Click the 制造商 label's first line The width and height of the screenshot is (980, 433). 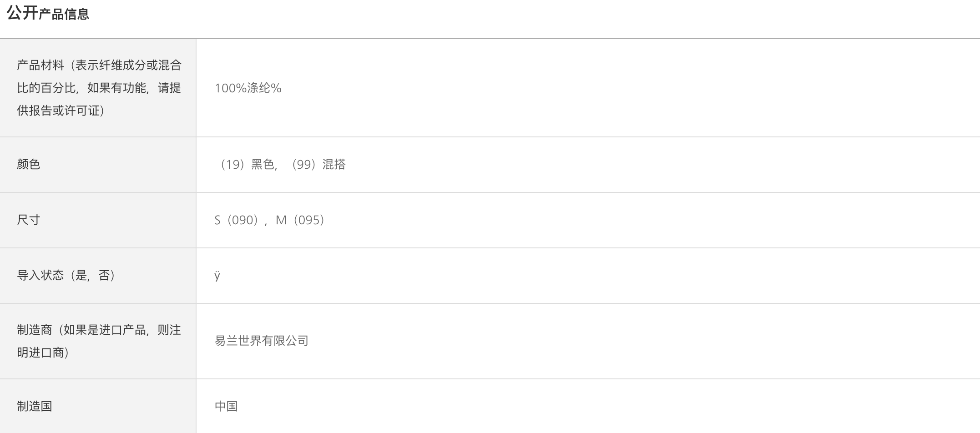(x=99, y=330)
